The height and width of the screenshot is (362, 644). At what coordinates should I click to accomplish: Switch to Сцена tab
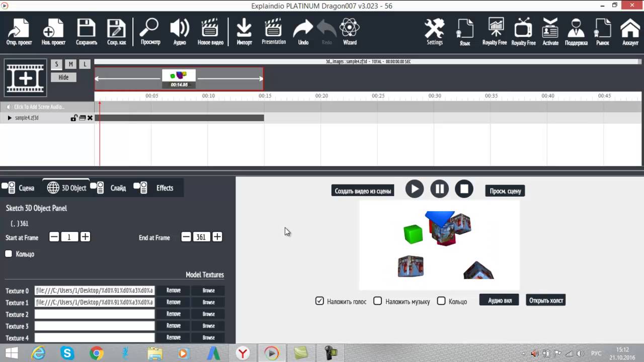tap(18, 188)
